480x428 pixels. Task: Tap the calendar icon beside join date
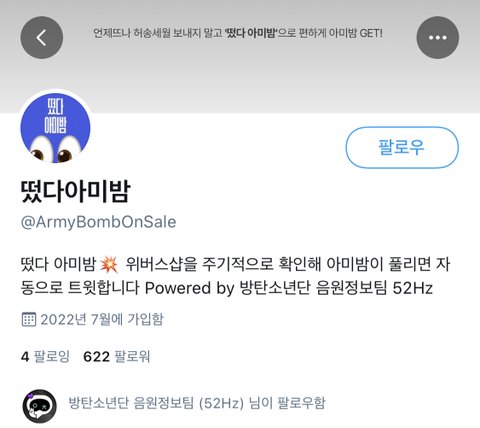[29, 319]
